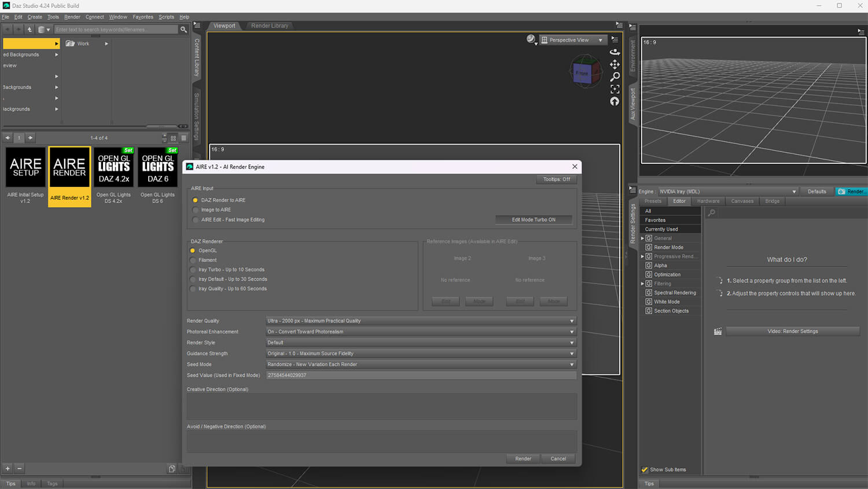The height and width of the screenshot is (489, 868).
Task: Click the reset camera up-arrow icon
Action: 615,101
